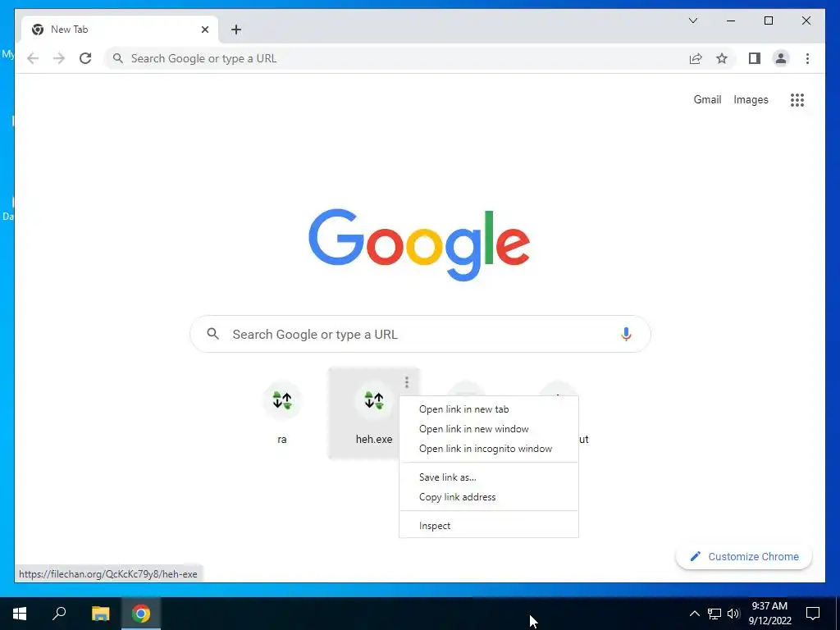Screen dimensions: 840x630
Task: Click Chrome icon in taskbar
Action: (141, 614)
